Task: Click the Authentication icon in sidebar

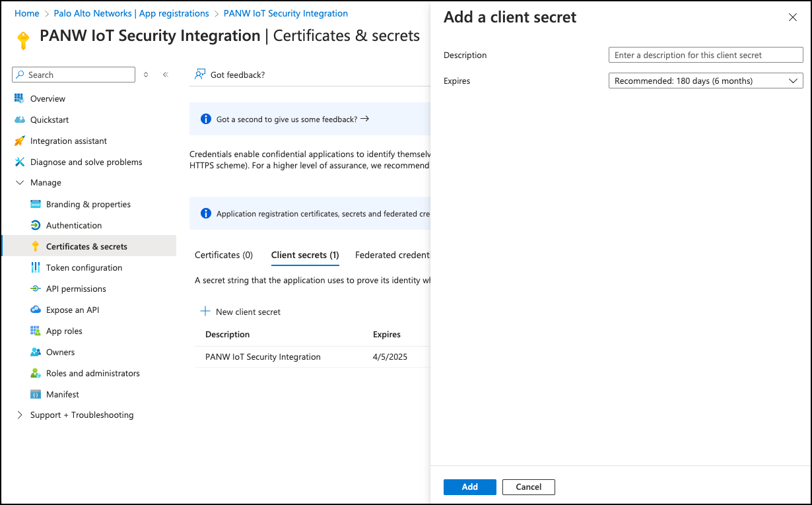Action: 36,225
